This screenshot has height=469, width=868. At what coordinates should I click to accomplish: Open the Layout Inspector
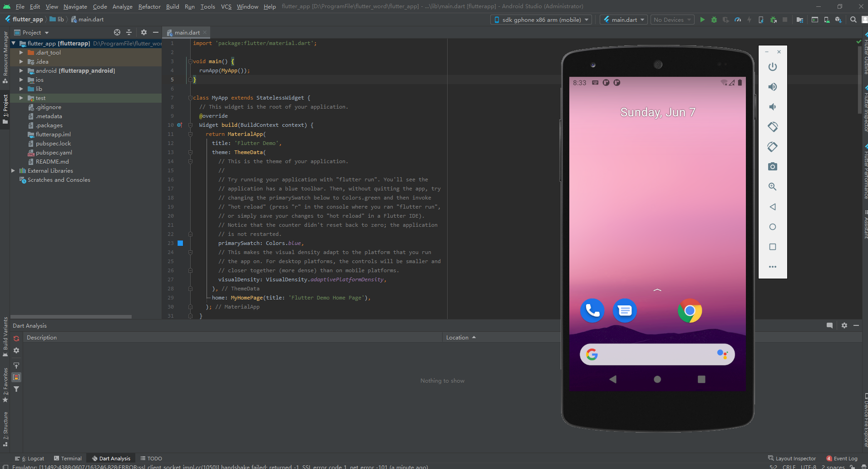pos(792,458)
